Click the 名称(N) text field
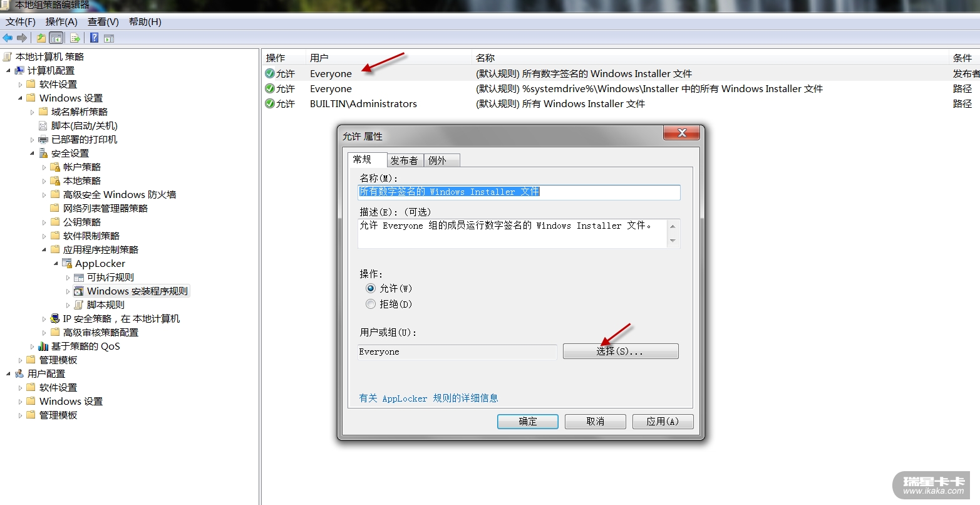The width and height of the screenshot is (980, 505). click(518, 192)
